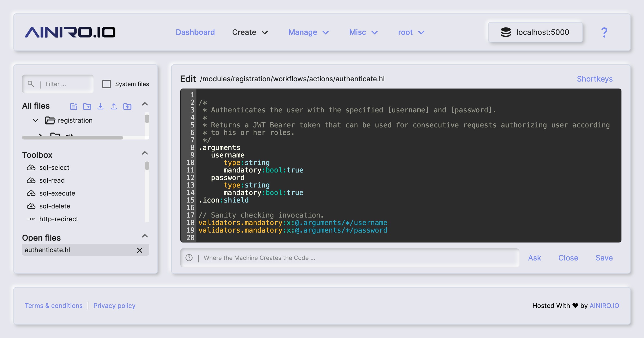Click the sql-delete tool in Toolbox

(x=54, y=206)
